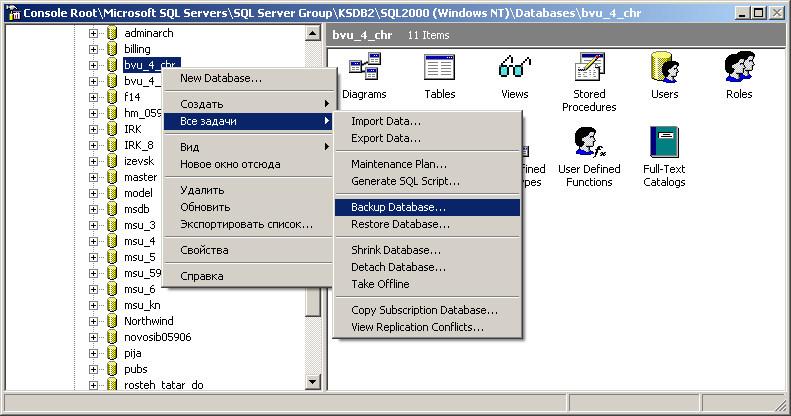The height and width of the screenshot is (416, 791).
Task: Select Generate SQL Script... menu entry
Action: pos(427,181)
